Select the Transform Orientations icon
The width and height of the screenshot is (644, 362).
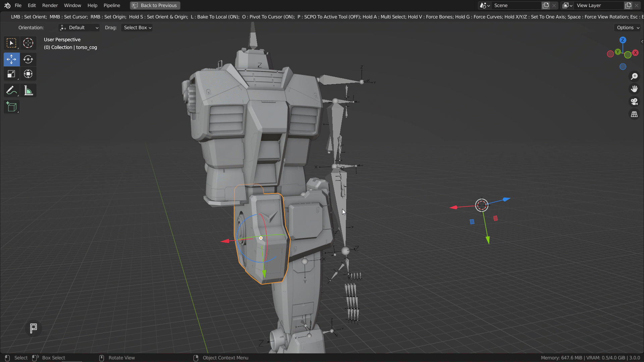coord(63,27)
